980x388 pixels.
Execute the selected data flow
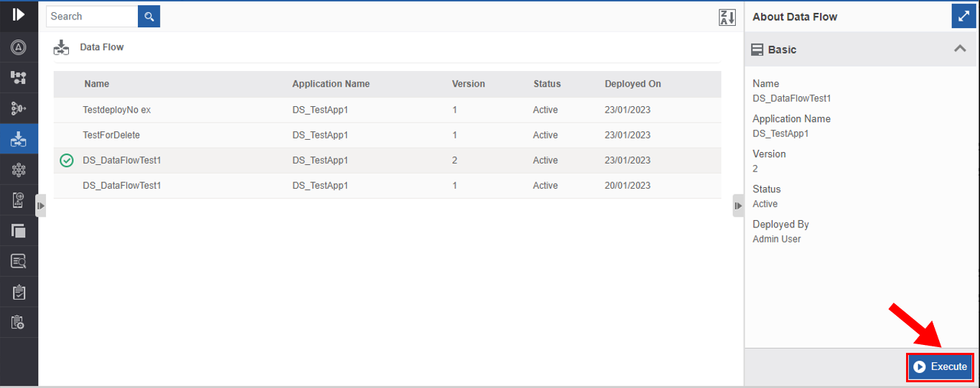pyautogui.click(x=941, y=366)
